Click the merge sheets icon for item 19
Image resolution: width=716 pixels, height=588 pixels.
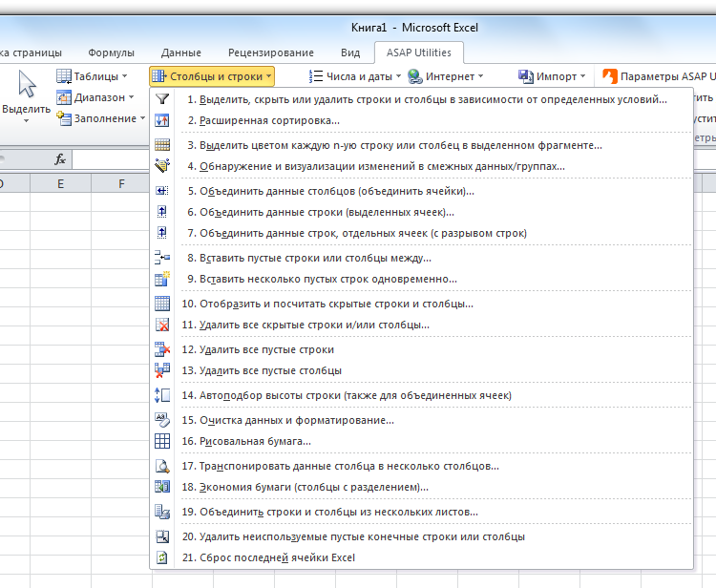pyautogui.click(x=162, y=512)
